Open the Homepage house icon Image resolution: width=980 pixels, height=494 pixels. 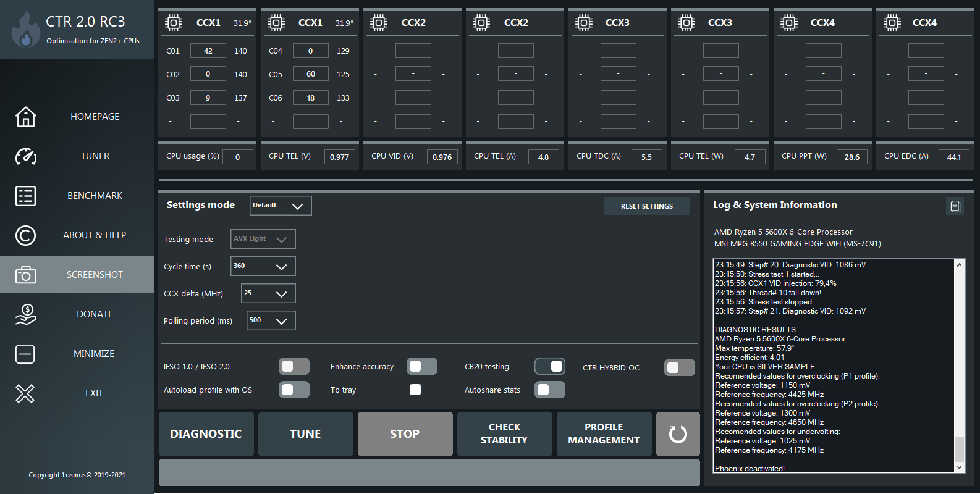coord(25,117)
